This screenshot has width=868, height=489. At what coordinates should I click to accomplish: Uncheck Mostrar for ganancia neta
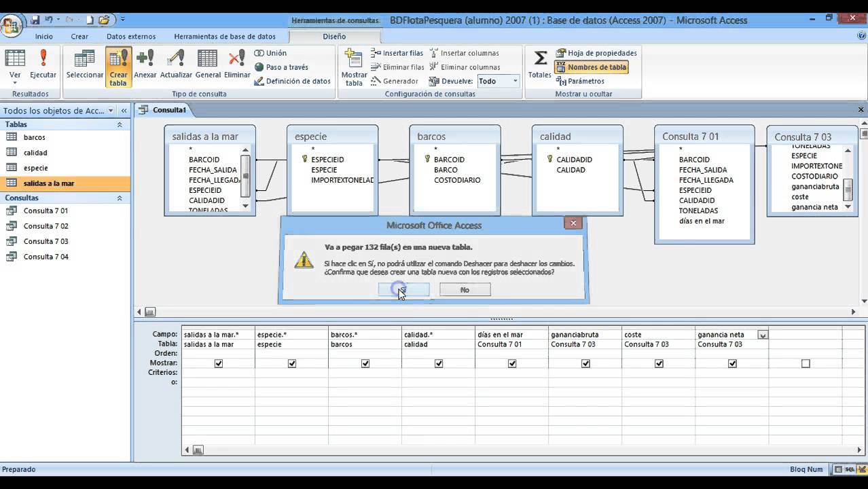coord(732,364)
